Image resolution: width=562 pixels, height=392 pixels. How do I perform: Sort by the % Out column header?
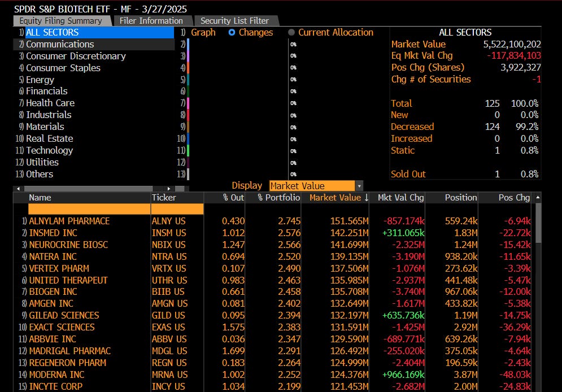(224, 198)
